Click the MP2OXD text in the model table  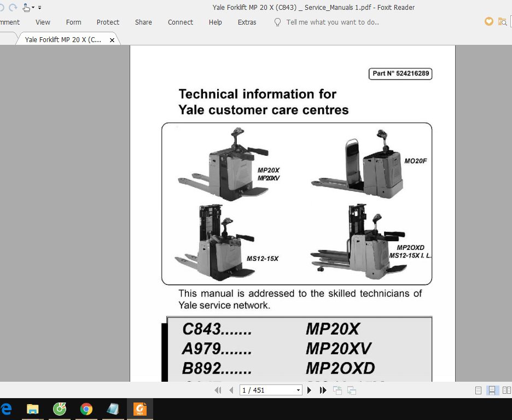pos(340,368)
